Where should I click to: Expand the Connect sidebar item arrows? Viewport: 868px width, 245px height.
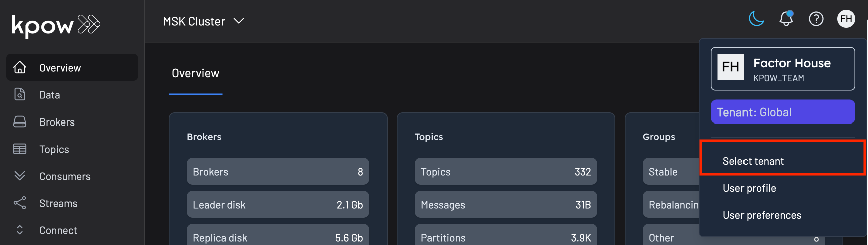[x=20, y=230]
